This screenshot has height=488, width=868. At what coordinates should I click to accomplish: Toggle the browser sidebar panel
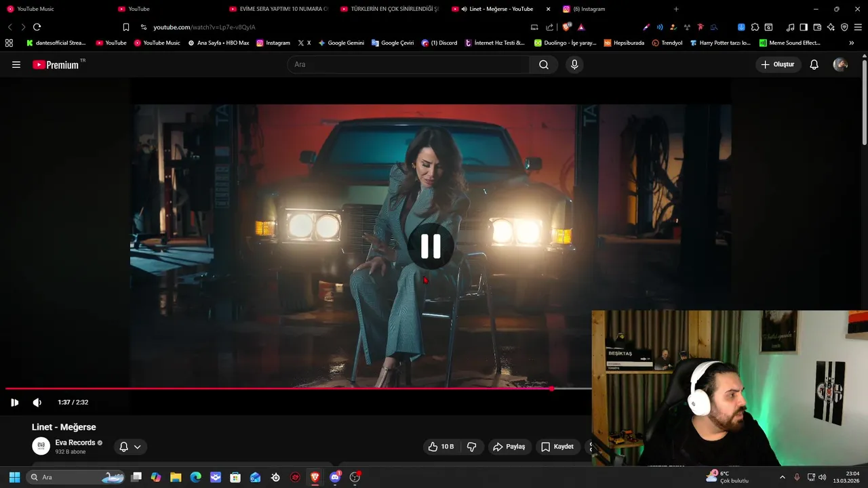(x=804, y=27)
